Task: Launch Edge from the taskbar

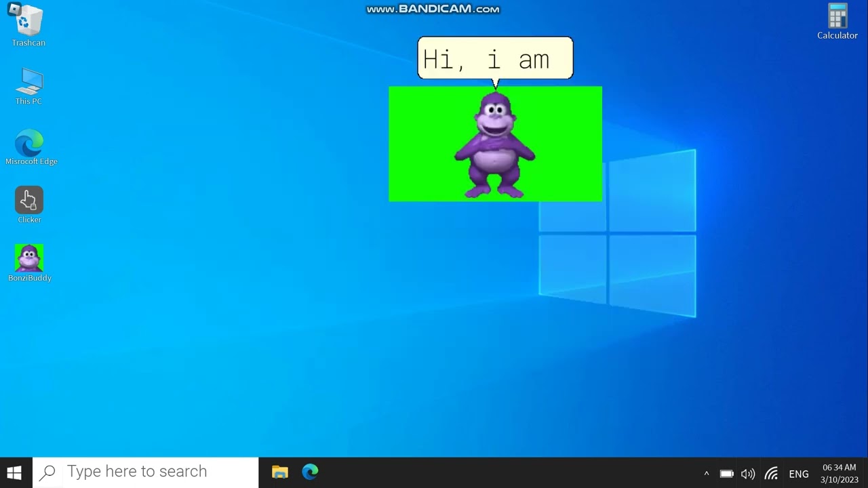Action: pos(310,472)
